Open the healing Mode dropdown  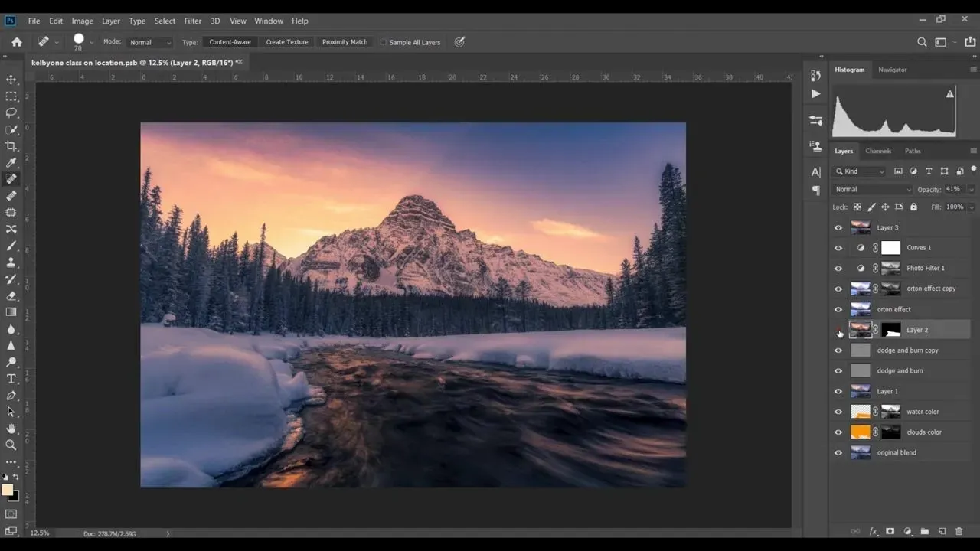tap(150, 42)
